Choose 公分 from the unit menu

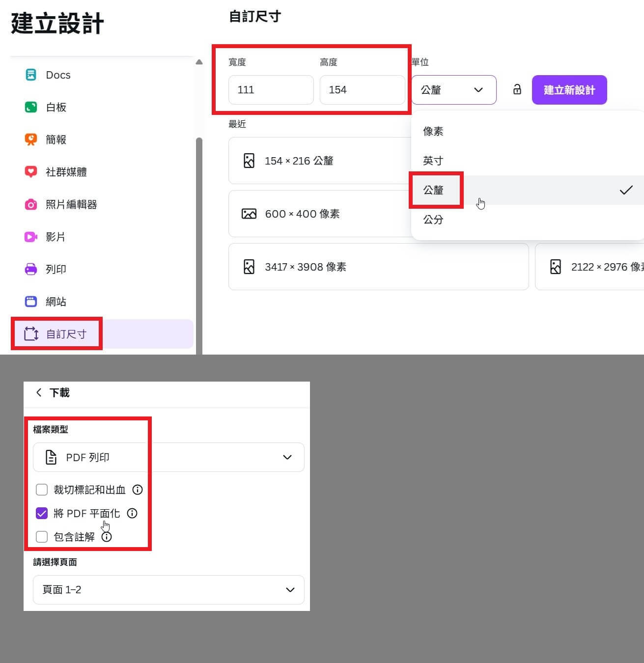(x=433, y=220)
